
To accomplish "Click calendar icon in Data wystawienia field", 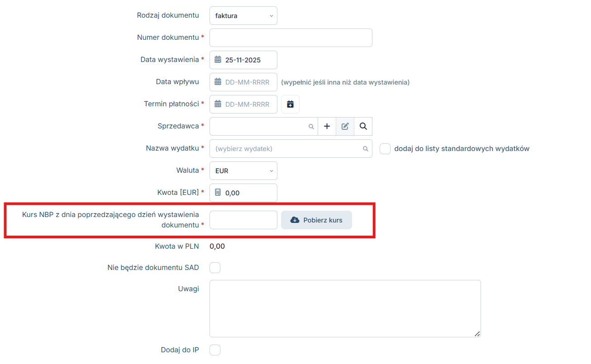I will tap(218, 60).
